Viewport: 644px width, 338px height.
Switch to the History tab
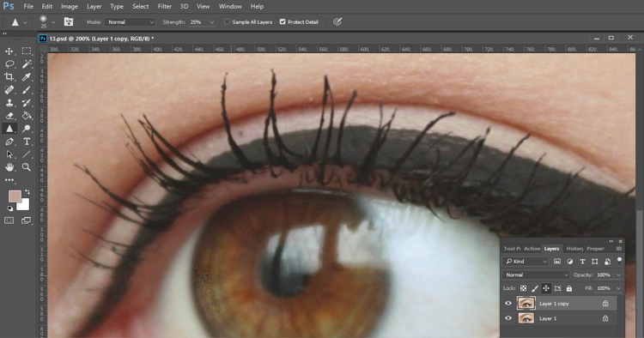[574, 249]
